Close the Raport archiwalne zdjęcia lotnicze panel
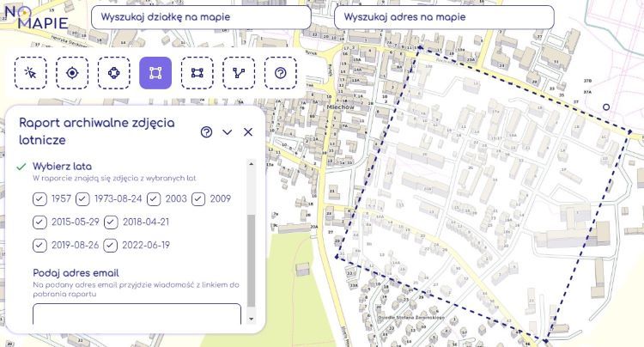644x347 pixels. pyautogui.click(x=248, y=131)
